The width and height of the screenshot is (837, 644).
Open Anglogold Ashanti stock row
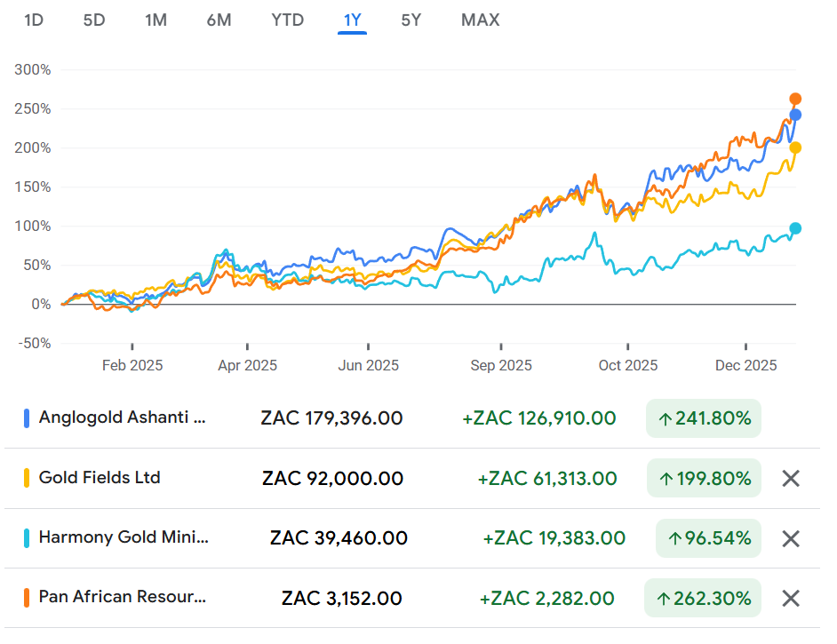(x=123, y=417)
